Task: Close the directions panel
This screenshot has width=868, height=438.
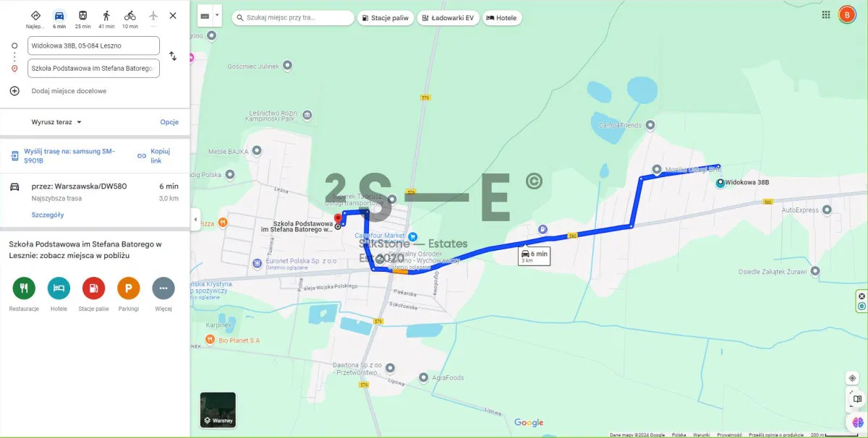Action: click(173, 15)
